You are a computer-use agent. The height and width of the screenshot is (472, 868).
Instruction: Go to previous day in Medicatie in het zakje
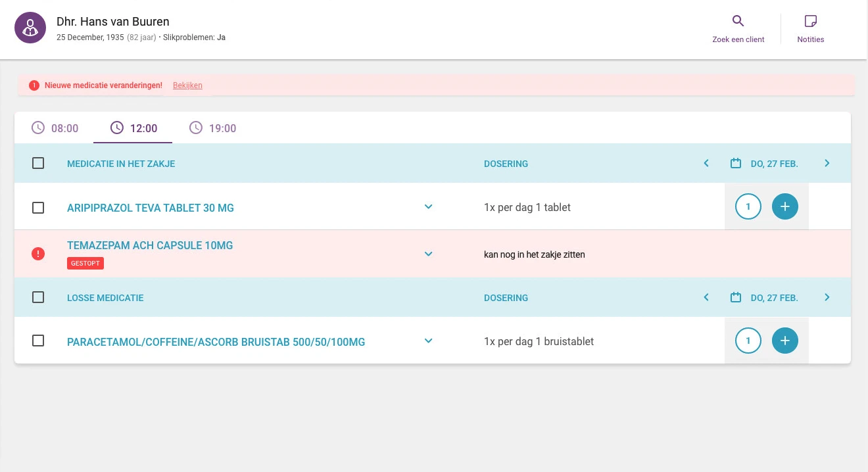[706, 164]
